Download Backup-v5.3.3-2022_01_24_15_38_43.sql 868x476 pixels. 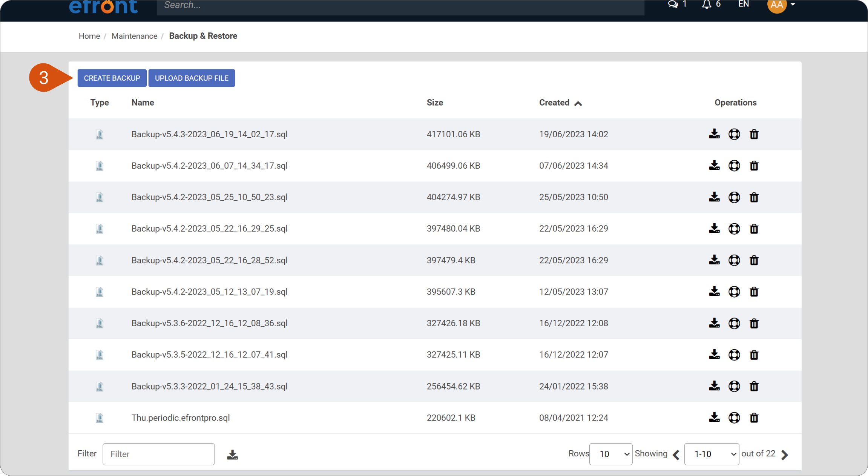coord(714,386)
